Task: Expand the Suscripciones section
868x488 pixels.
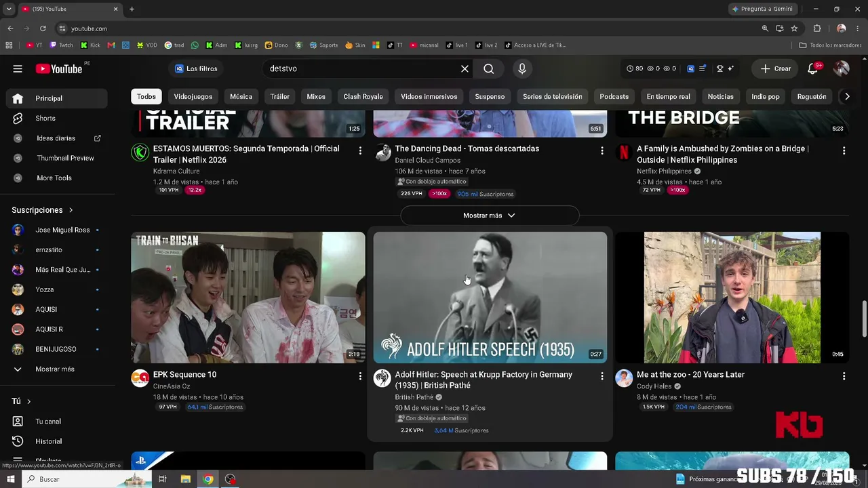Action: 42,210
